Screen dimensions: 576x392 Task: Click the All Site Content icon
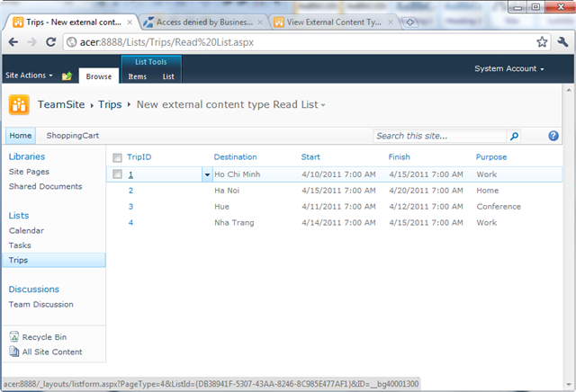pyautogui.click(x=14, y=352)
